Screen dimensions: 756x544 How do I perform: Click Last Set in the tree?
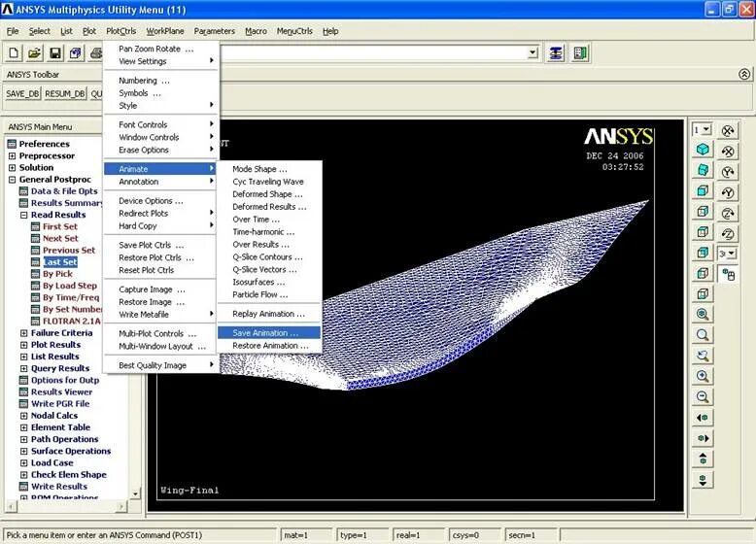pos(60,262)
